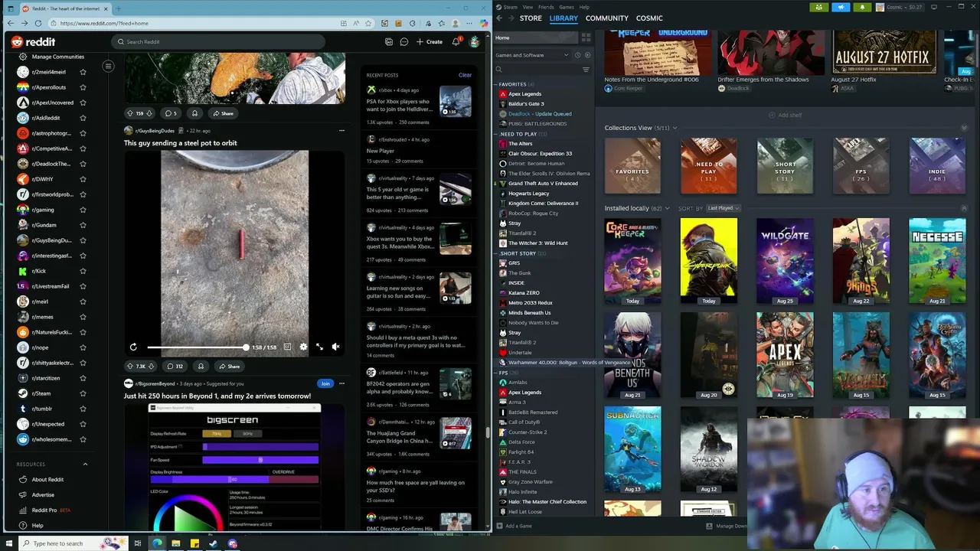The image size is (980, 551).
Task: Upvote the 7.3K steel pot post
Action: (132, 367)
